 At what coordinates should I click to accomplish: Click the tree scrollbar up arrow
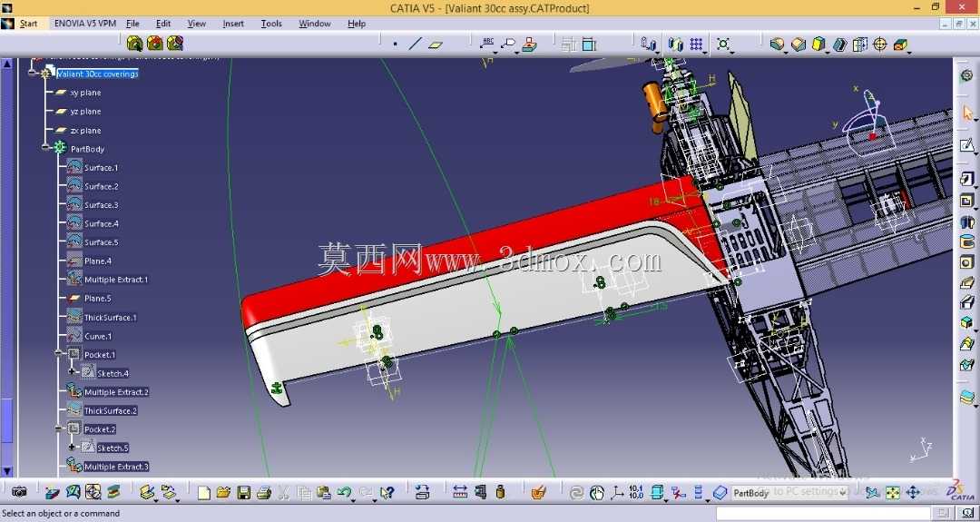[7, 64]
